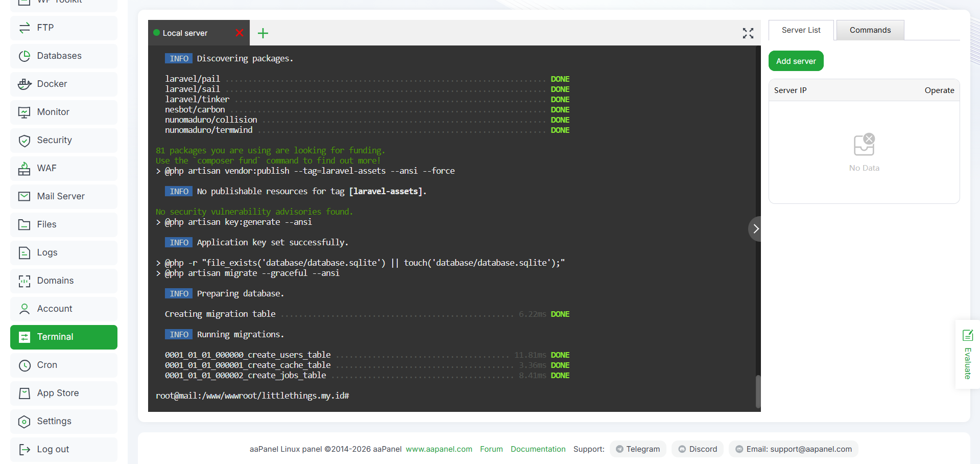
Task: Open Databases via its pie icon
Action: [24, 56]
